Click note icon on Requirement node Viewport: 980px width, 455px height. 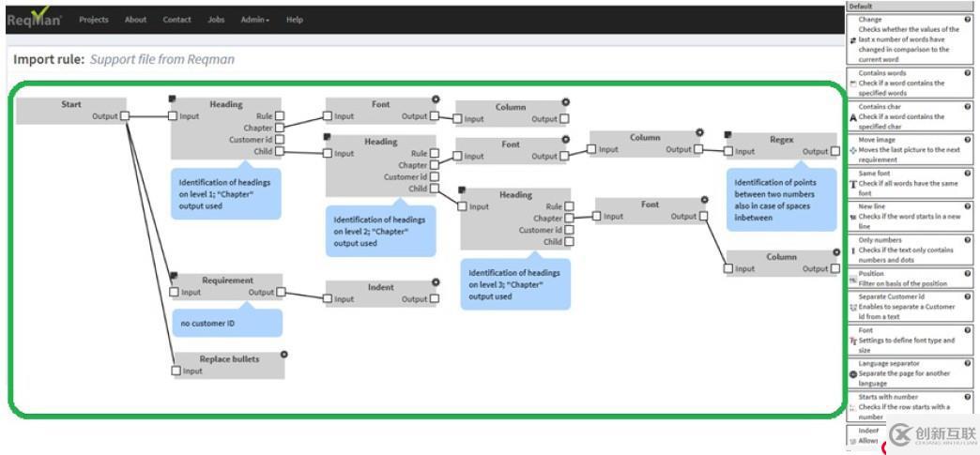pyautogui.click(x=174, y=275)
